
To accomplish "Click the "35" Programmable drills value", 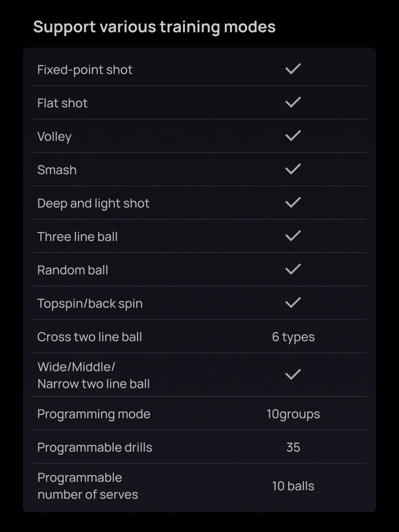I will (293, 447).
